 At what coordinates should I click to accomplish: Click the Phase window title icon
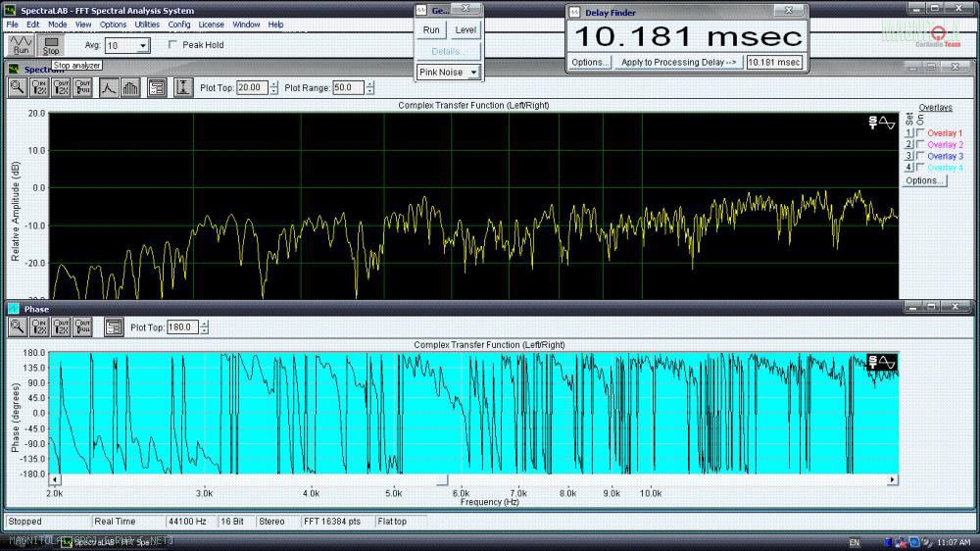(14, 309)
